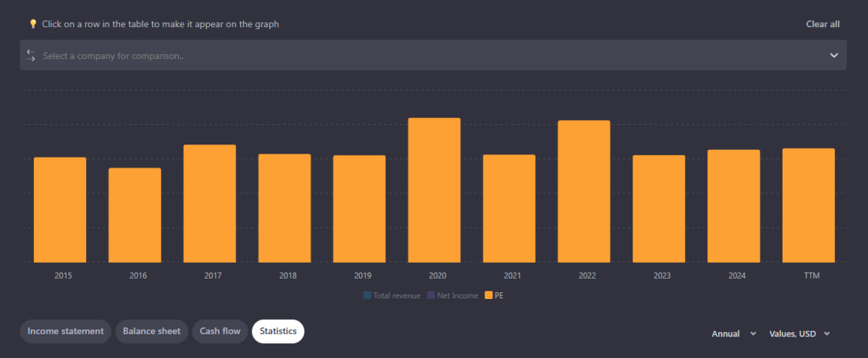Expand the company comparison dropdown chevron
The height and width of the screenshot is (358, 868).
pyautogui.click(x=834, y=56)
